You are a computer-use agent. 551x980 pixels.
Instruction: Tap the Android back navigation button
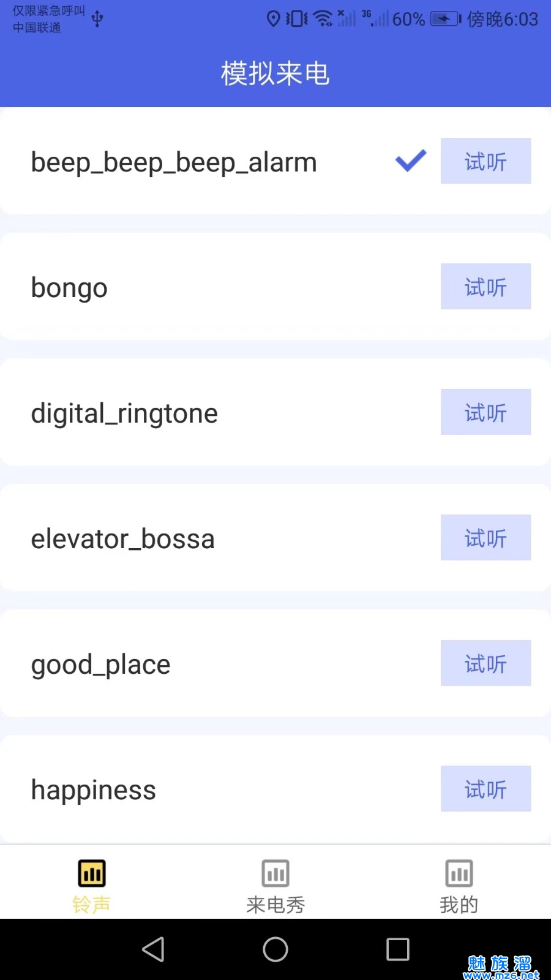pyautogui.click(x=153, y=949)
